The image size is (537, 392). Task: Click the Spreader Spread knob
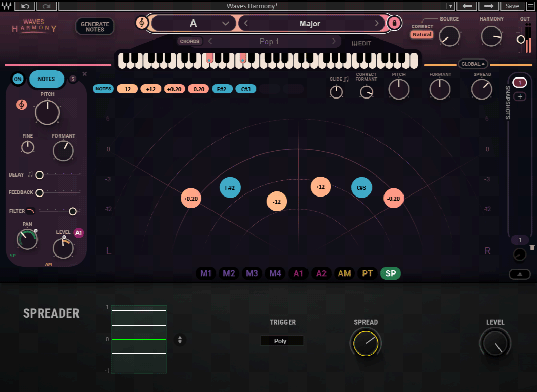pyautogui.click(x=366, y=343)
